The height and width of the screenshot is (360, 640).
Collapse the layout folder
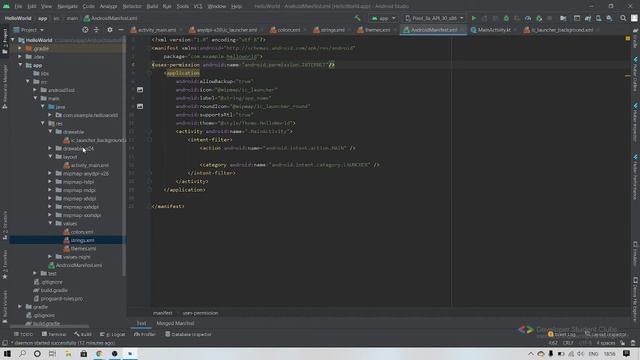50,156
